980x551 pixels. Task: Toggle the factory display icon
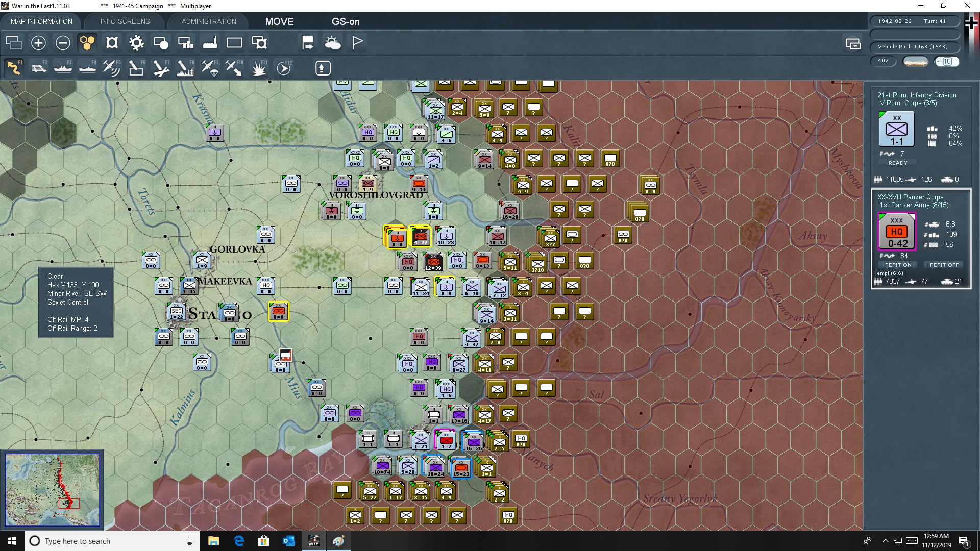[210, 43]
